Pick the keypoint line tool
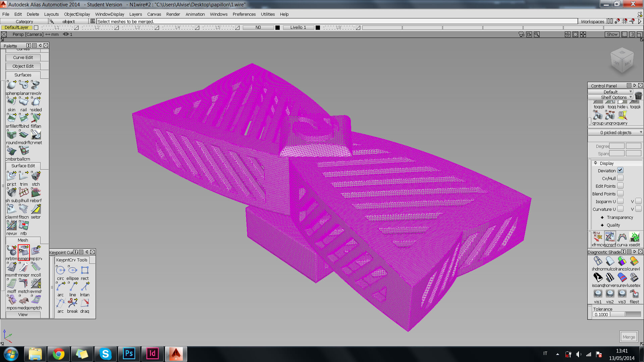The height and width of the screenshot is (362, 644). [72, 287]
